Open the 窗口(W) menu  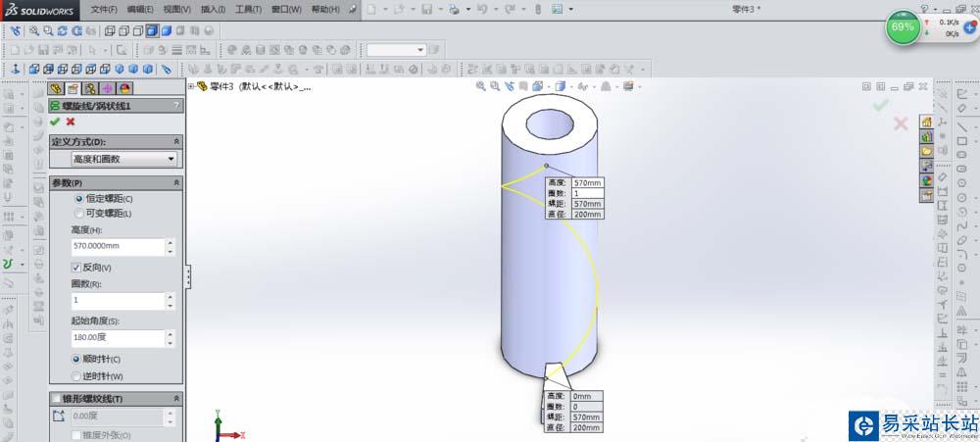[x=286, y=10]
